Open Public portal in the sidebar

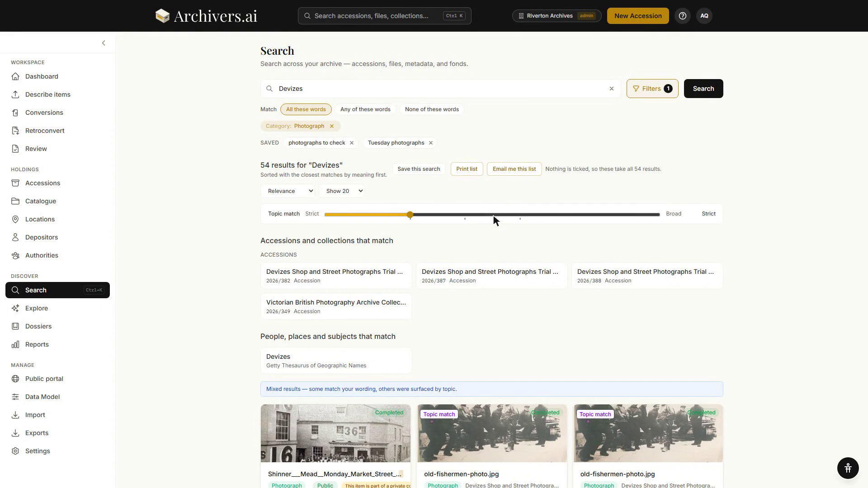(x=57, y=379)
